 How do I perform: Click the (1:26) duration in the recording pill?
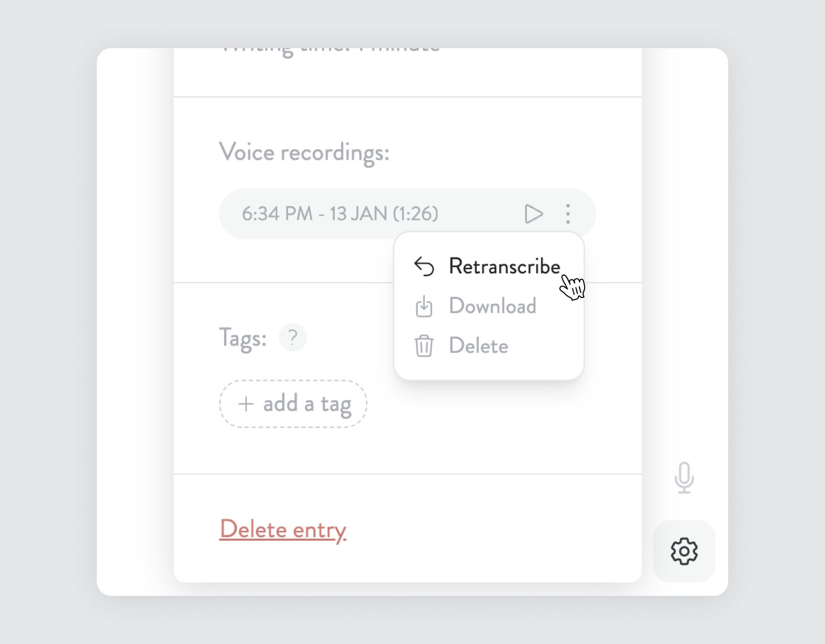415,213
